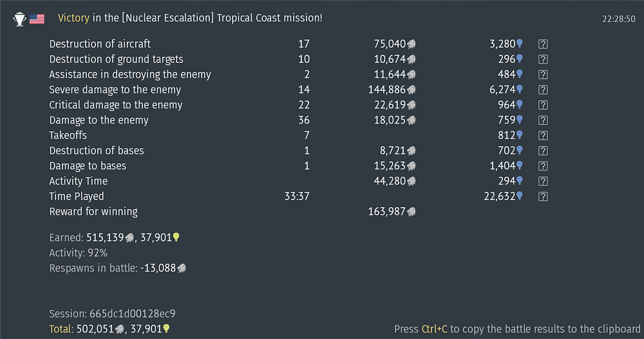Select the Respawns in battle line
Viewport: 644px width, 339px height.
coord(118,268)
